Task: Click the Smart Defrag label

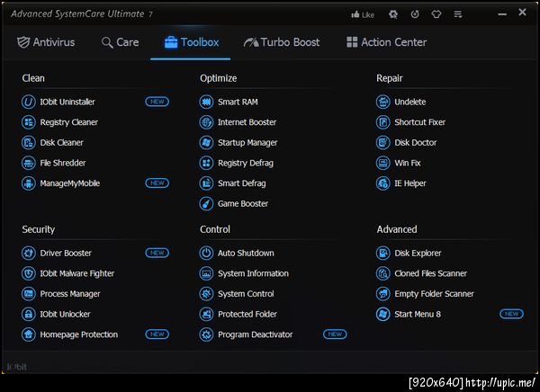Action: click(242, 183)
